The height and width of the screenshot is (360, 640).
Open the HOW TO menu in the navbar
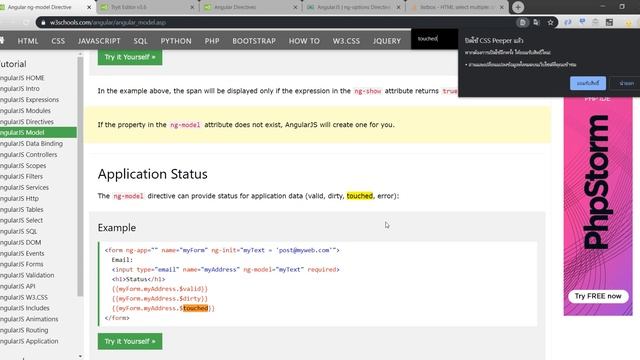click(304, 41)
